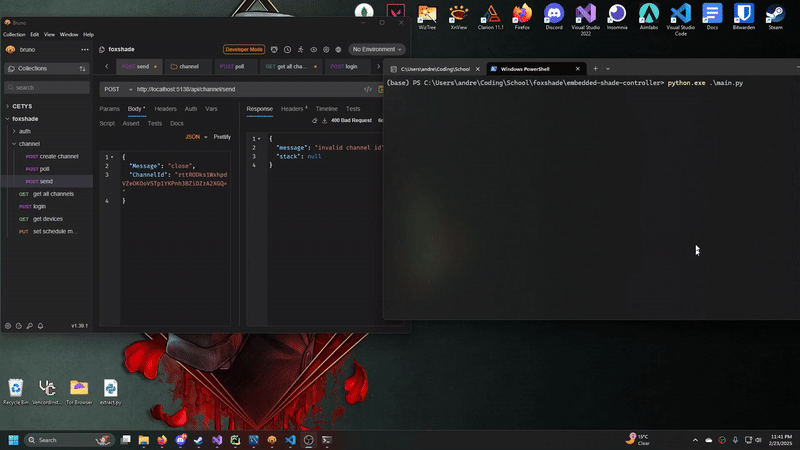Image resolution: width=800 pixels, height=450 pixels.
Task: Switch to the Params tab
Action: pos(109,109)
